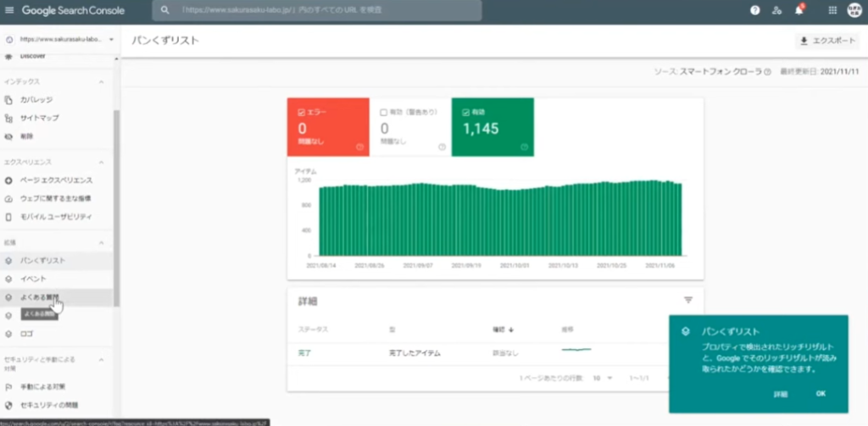Click the カバレッジ sidebar icon
Screen dimensions: 868x426
point(8,100)
